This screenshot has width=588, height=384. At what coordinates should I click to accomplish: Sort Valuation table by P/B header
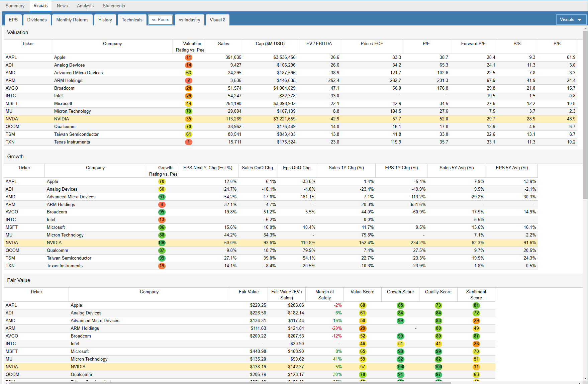point(557,44)
